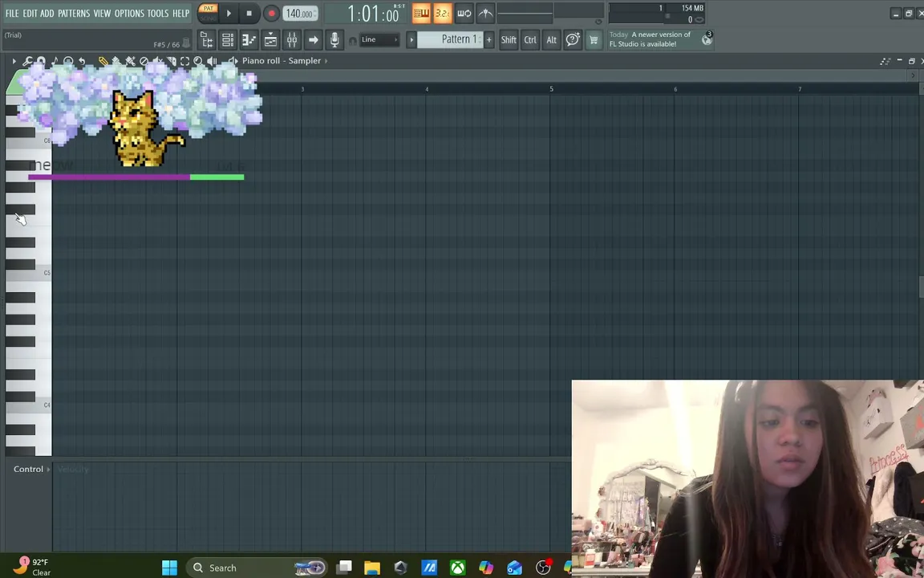Open the channel rack icon

(228, 39)
